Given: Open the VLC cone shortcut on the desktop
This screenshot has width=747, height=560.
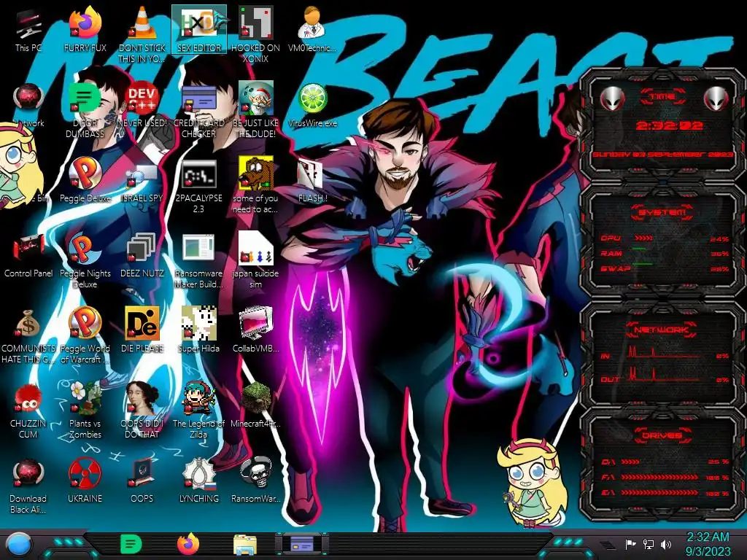Looking at the screenshot, I should tap(142, 34).
